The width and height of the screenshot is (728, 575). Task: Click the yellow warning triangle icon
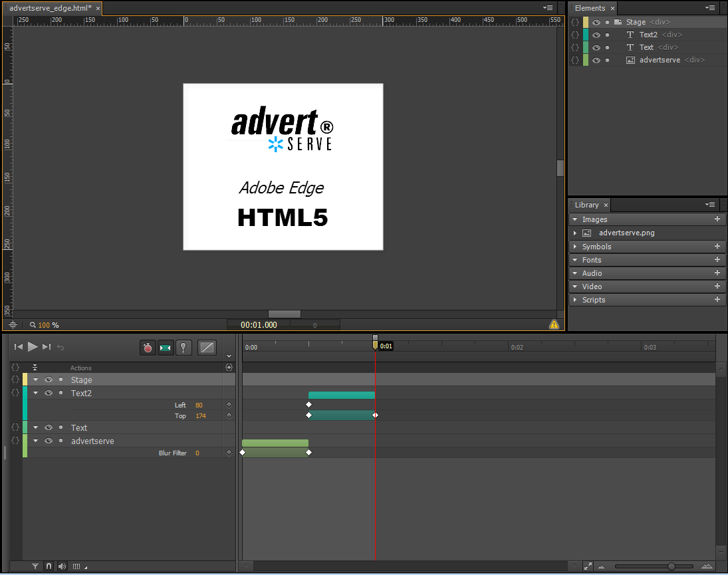[x=554, y=324]
